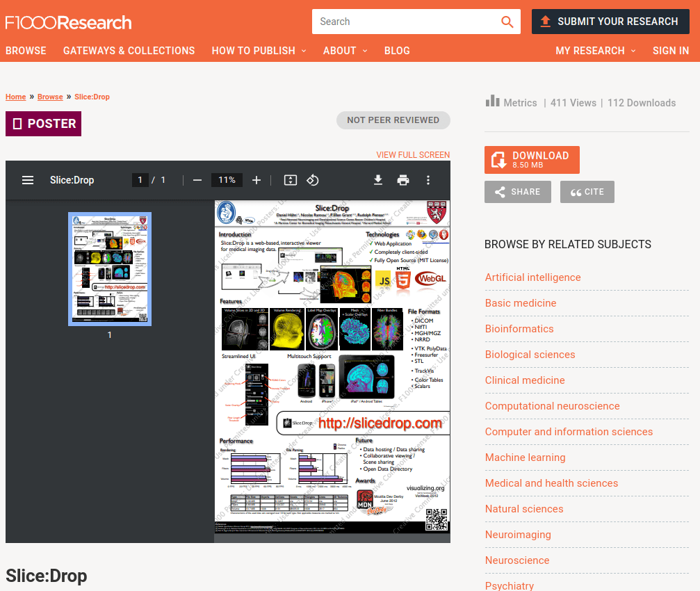Screen dimensions: 700x591
Task: Open Computational neuroscience subject
Action: 552,406
